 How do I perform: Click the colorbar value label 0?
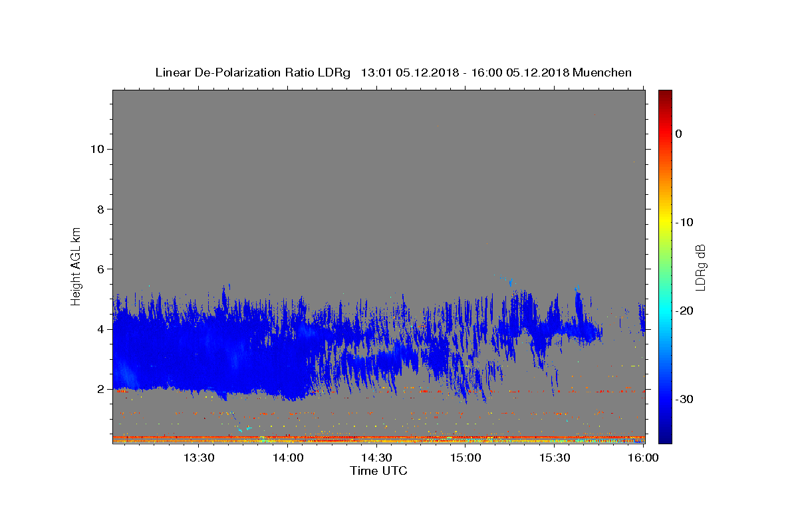678,134
